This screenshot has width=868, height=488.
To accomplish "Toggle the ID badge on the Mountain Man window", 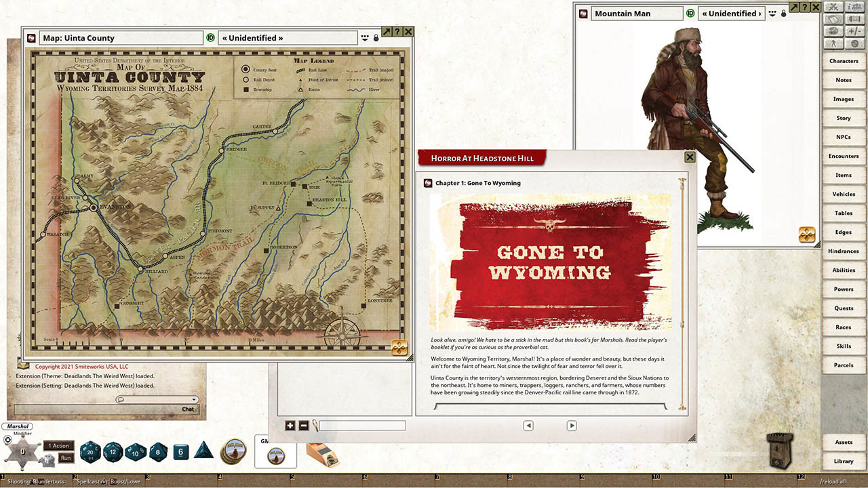I will (690, 13).
